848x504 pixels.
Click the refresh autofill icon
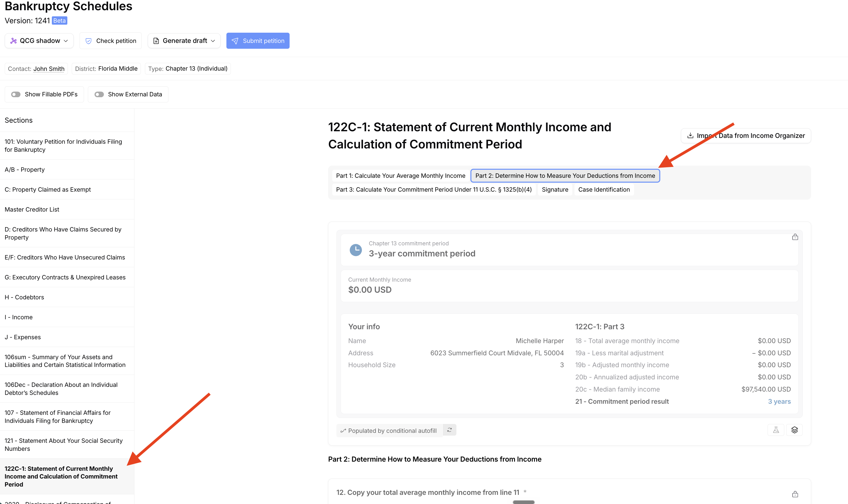449,430
